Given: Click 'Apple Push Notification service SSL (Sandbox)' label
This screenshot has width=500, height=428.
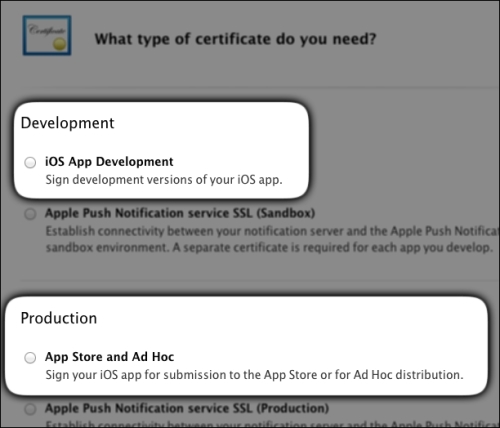Looking at the screenshot, I should pyautogui.click(x=180, y=213).
